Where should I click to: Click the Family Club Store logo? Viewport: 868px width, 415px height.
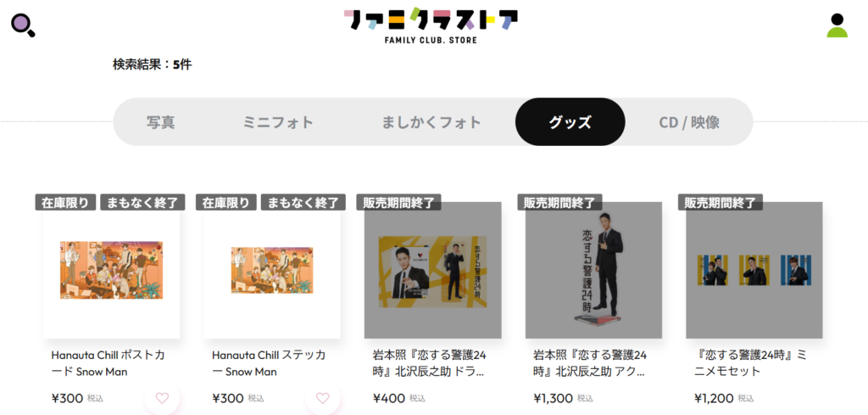coord(431,26)
